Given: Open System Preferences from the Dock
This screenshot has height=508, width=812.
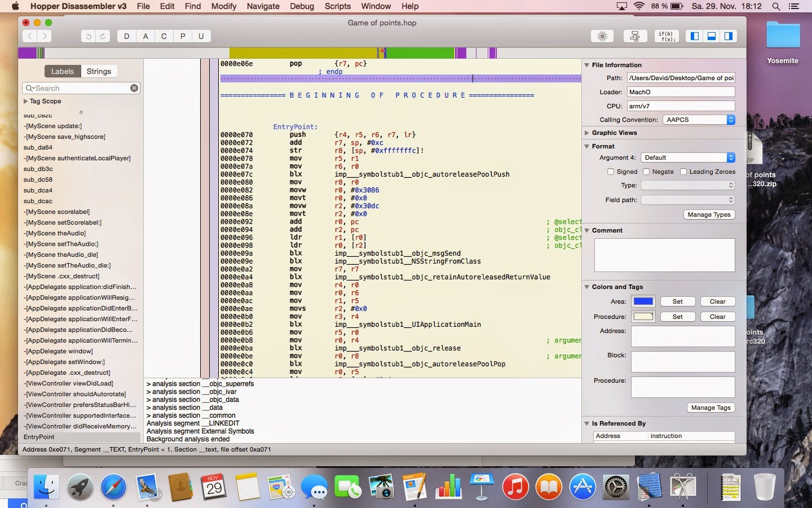Looking at the screenshot, I should 616,486.
